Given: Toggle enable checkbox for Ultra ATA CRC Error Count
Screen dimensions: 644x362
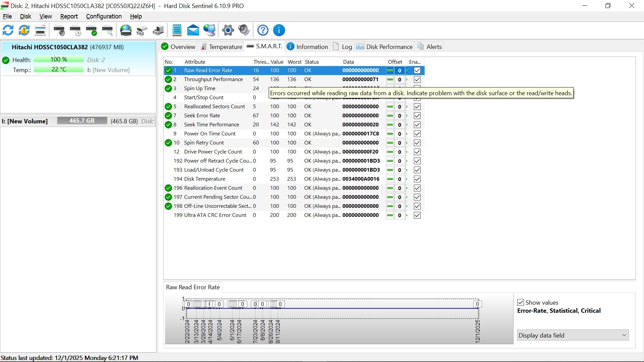Looking at the screenshot, I should tap(417, 215).
